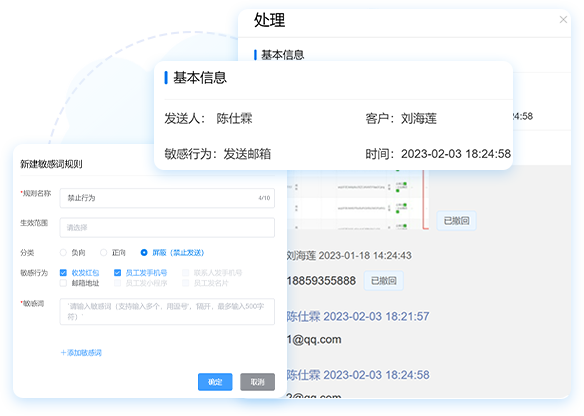Uncheck the 员工发手机号 checkbox

pos(117,273)
